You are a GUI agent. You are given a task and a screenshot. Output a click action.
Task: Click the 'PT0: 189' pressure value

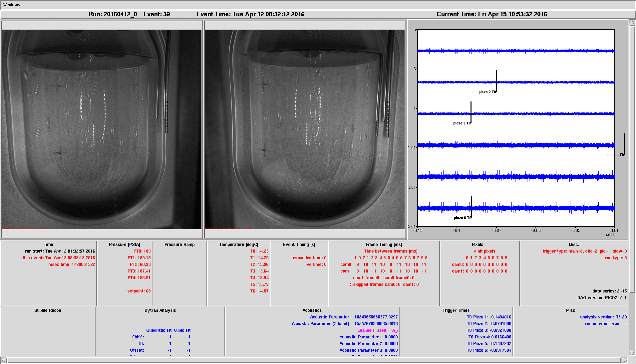pos(142,251)
